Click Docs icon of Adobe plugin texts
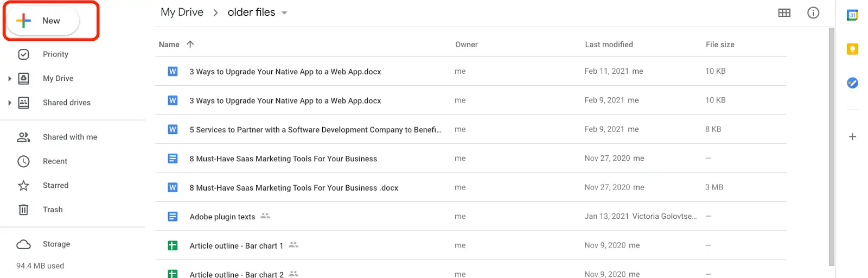The image size is (868, 278). click(173, 217)
